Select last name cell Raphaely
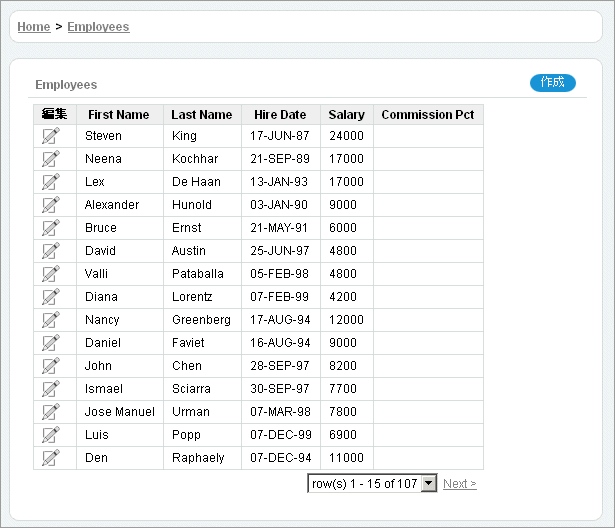 point(198,458)
